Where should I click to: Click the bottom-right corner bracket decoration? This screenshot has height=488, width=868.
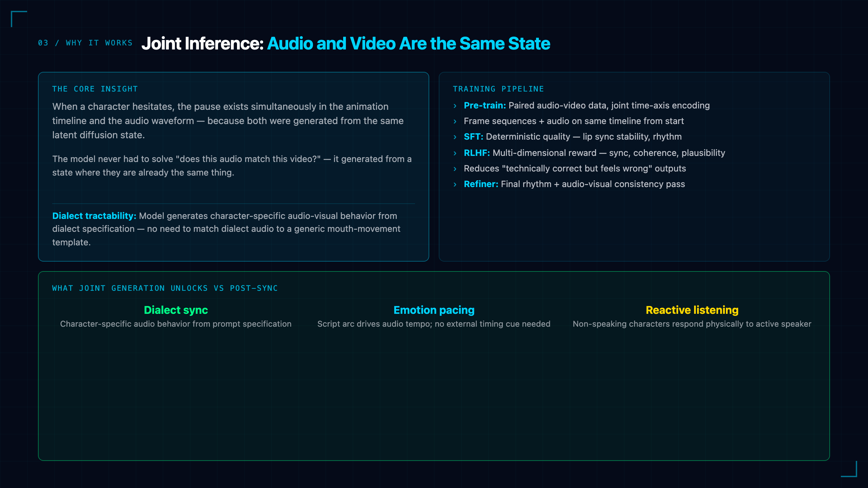point(849,469)
